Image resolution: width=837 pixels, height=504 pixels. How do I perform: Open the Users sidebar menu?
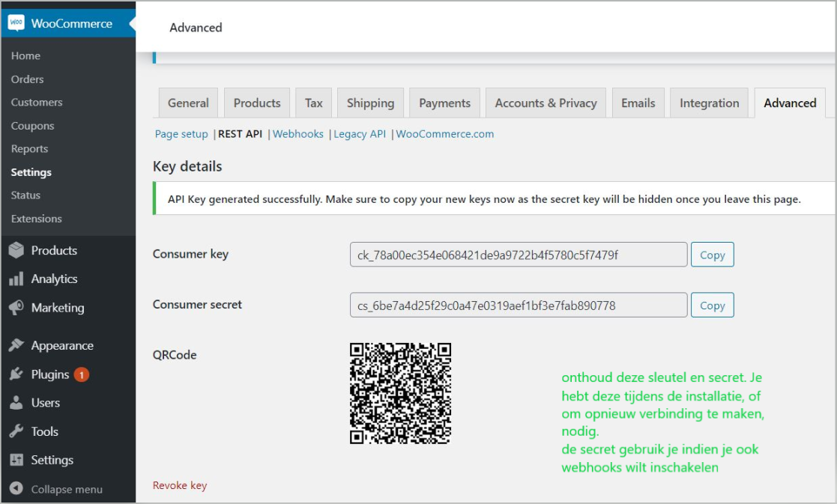pyautogui.click(x=46, y=403)
